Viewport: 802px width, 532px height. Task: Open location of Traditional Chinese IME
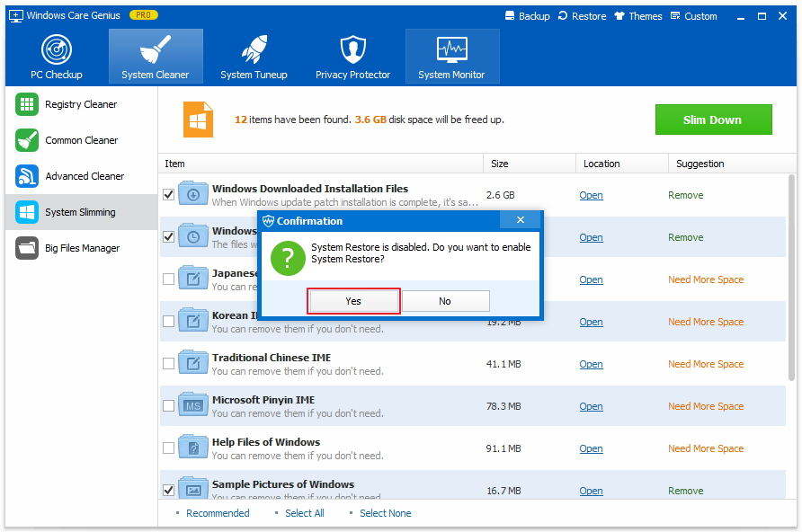point(591,364)
